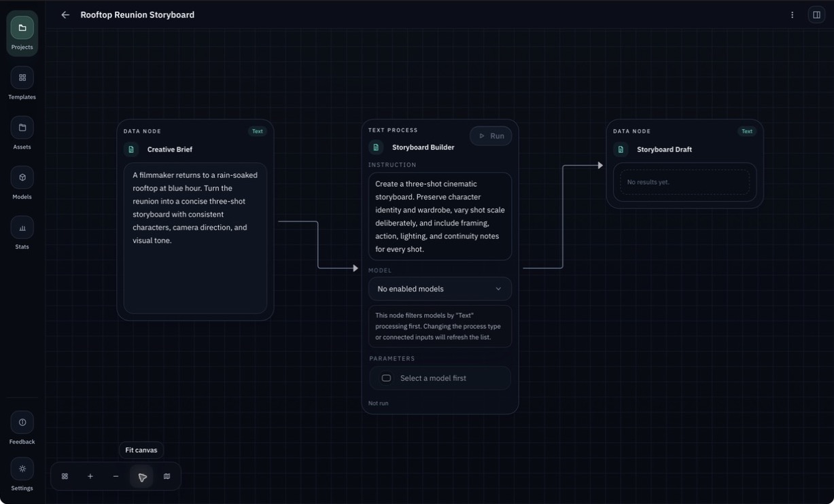834x504 pixels.
Task: Toggle the side panel layout icon
Action: click(x=816, y=15)
